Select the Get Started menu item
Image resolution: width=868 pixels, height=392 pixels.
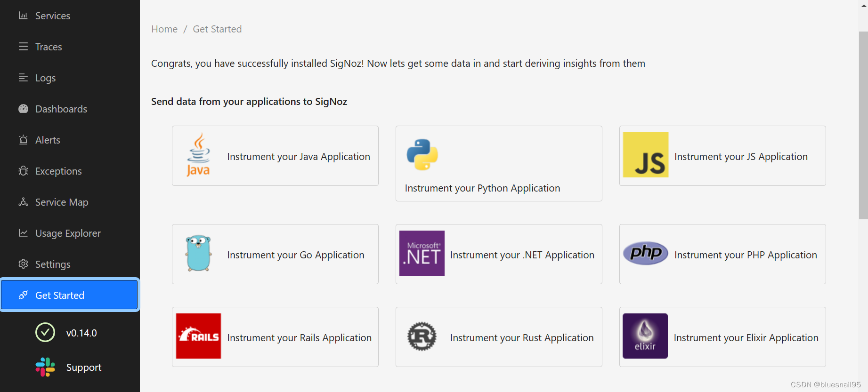(x=70, y=295)
